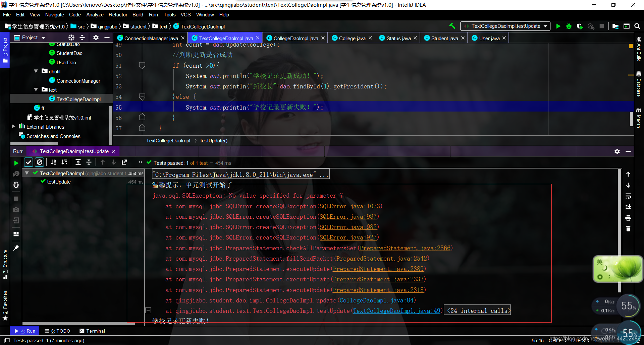
Task: Expand the 24 internal calls fold
Action: click(x=477, y=310)
